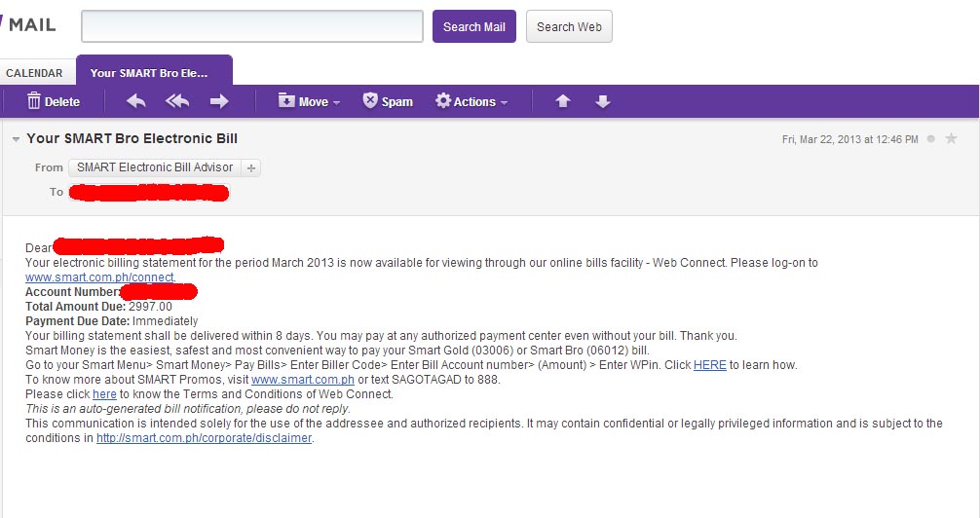Focus the mail search input field

pos(252,26)
